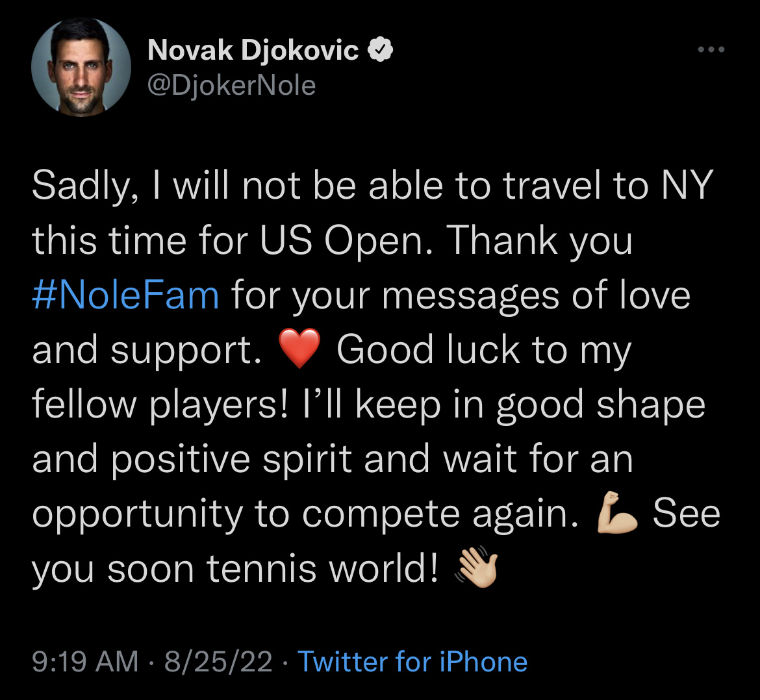Open the @DjokerNole handle link

(232, 85)
